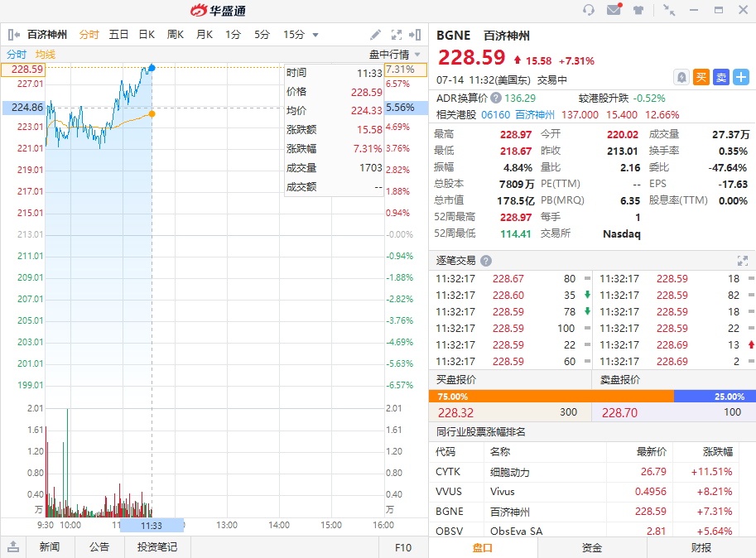
Task: Click the ask price 228.70
Action: [619, 413]
